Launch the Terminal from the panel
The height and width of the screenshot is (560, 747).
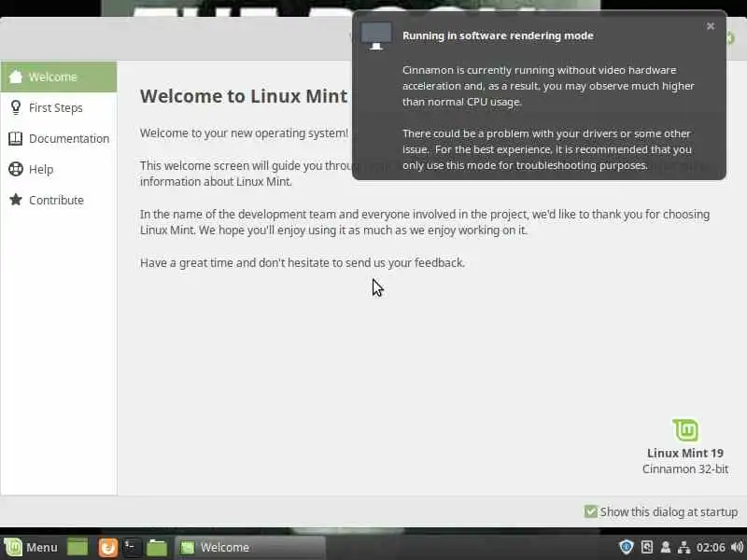pyautogui.click(x=132, y=547)
